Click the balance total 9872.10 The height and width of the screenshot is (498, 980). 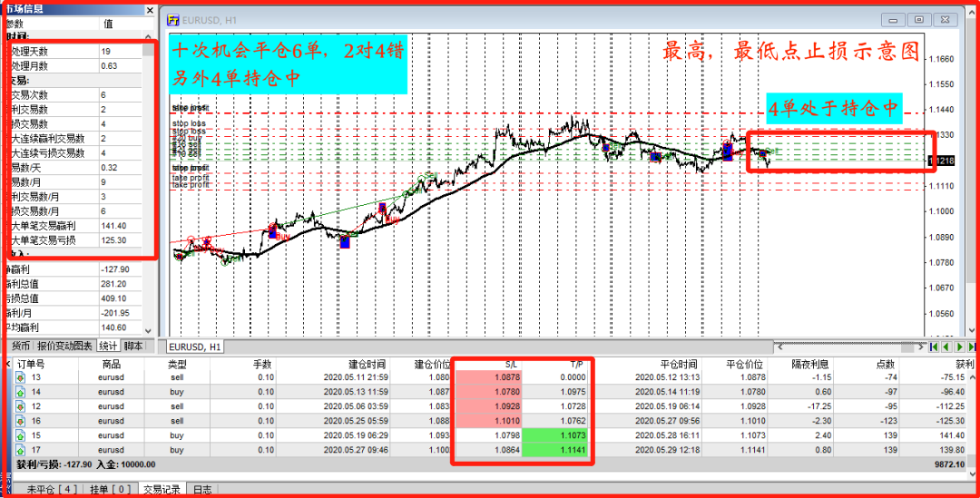pos(951,464)
